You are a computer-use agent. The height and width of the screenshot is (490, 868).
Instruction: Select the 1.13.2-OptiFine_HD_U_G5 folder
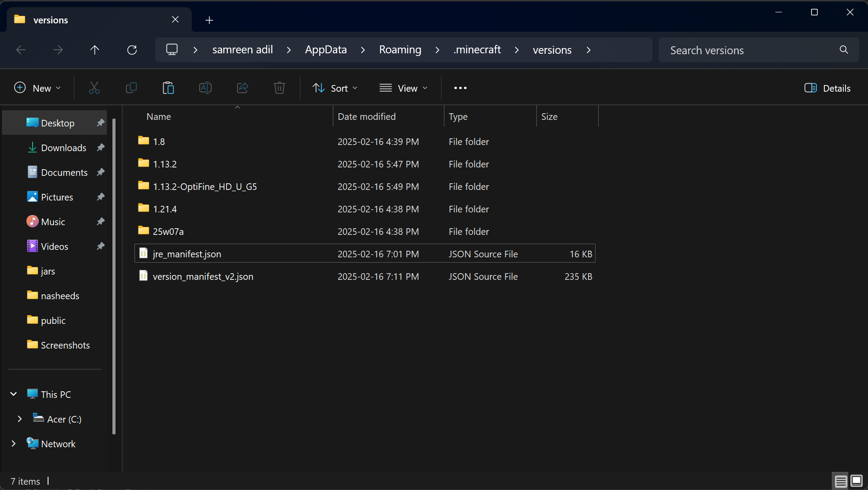pyautogui.click(x=365, y=186)
